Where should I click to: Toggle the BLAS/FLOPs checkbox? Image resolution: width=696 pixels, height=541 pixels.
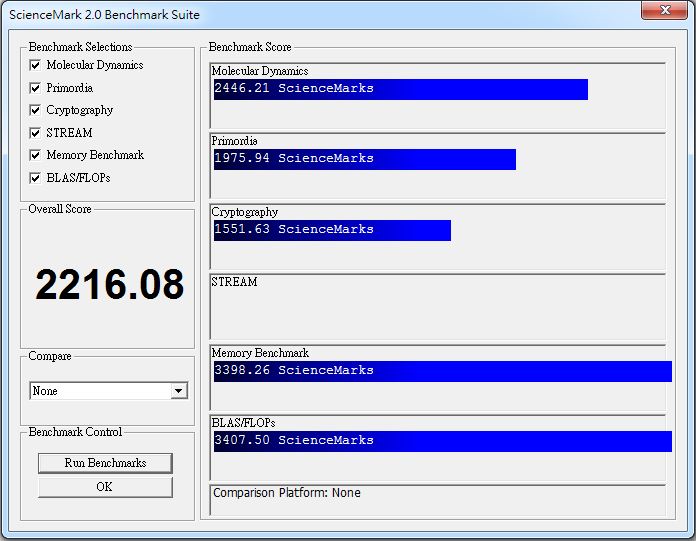pos(35,178)
